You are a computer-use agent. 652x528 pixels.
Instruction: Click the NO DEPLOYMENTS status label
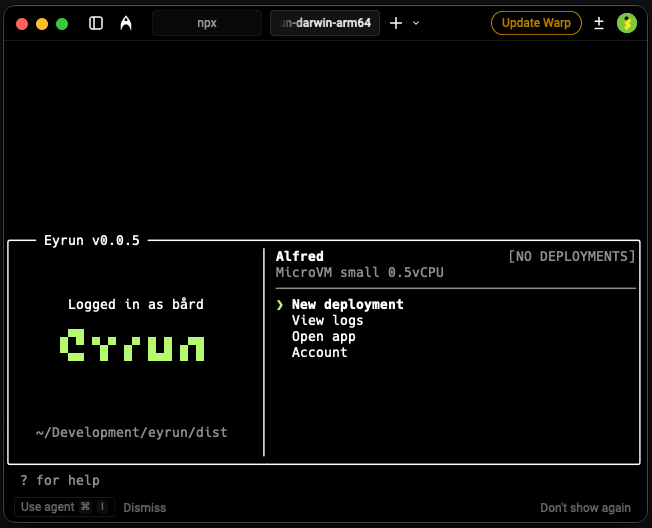pyautogui.click(x=572, y=257)
